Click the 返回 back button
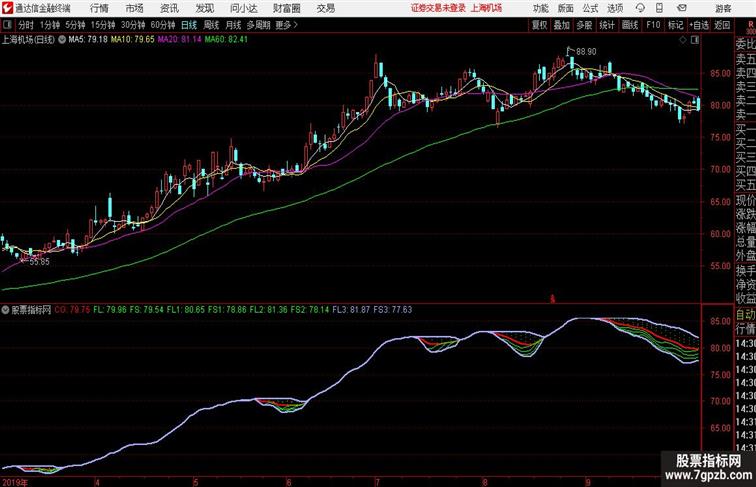The height and width of the screenshot is (487, 756). tap(722, 25)
